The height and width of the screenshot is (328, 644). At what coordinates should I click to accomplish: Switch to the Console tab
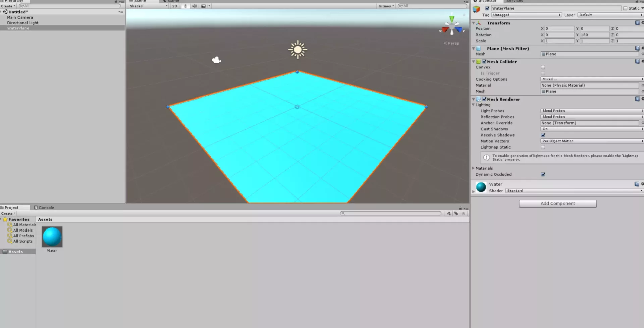pyautogui.click(x=47, y=207)
